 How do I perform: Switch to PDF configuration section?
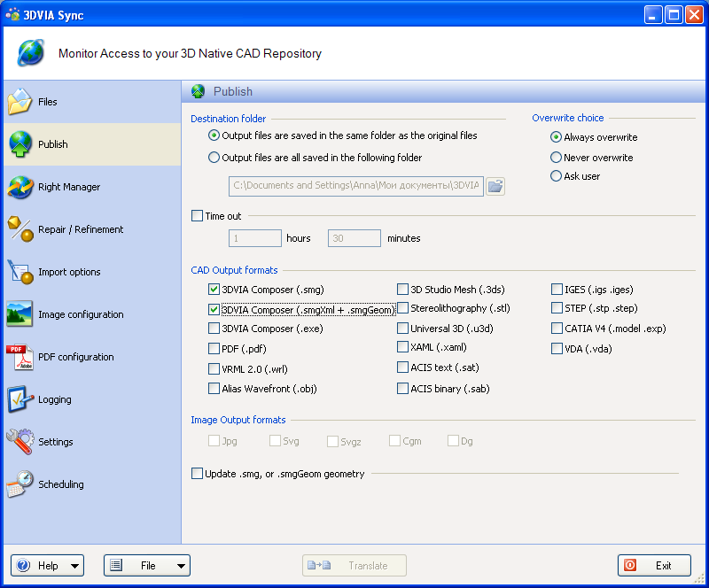[x=92, y=357]
